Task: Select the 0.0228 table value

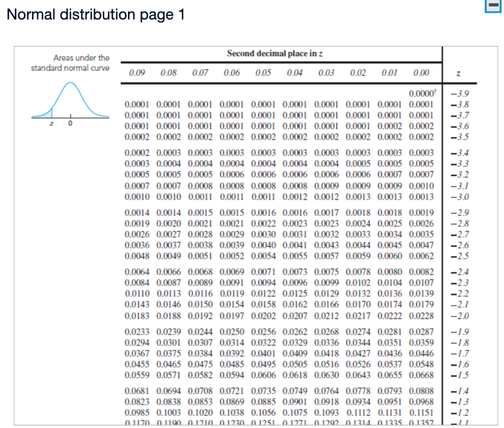Action: pyautogui.click(x=422, y=314)
